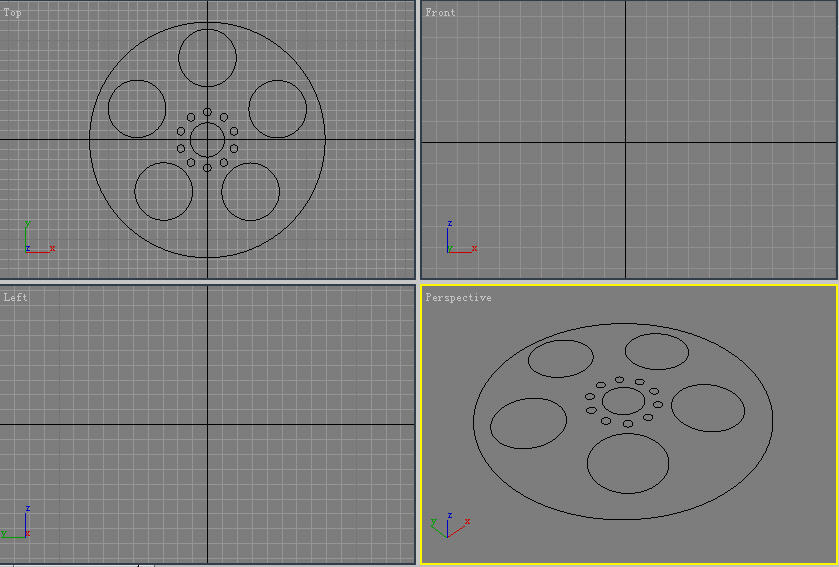This screenshot has height=567, width=839.
Task: Click the axis gizmo in Perspective viewport
Action: (449, 524)
